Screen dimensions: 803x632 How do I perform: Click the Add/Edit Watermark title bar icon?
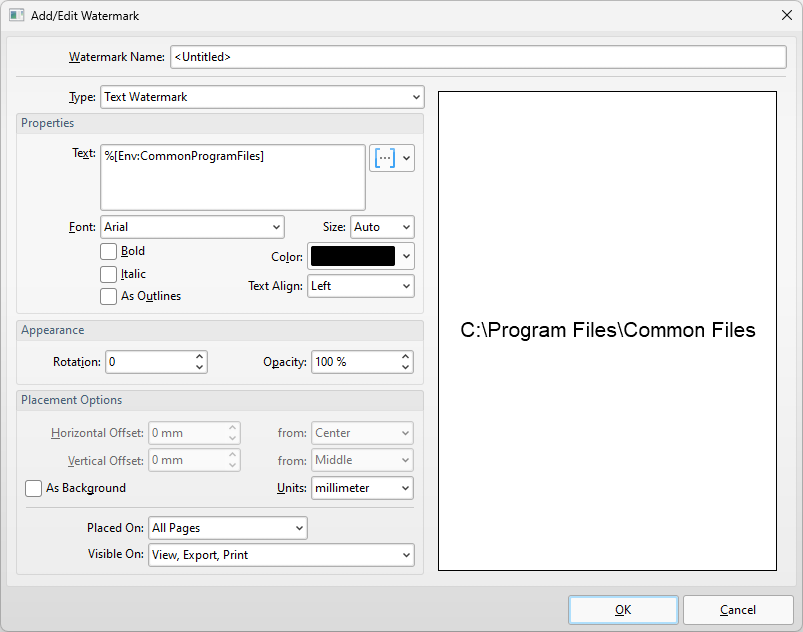coord(16,15)
